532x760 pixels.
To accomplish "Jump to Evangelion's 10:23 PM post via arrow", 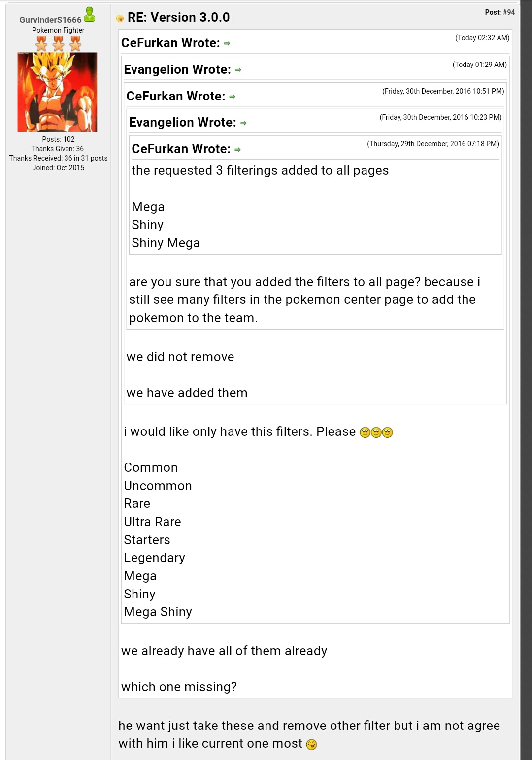I will click(243, 123).
